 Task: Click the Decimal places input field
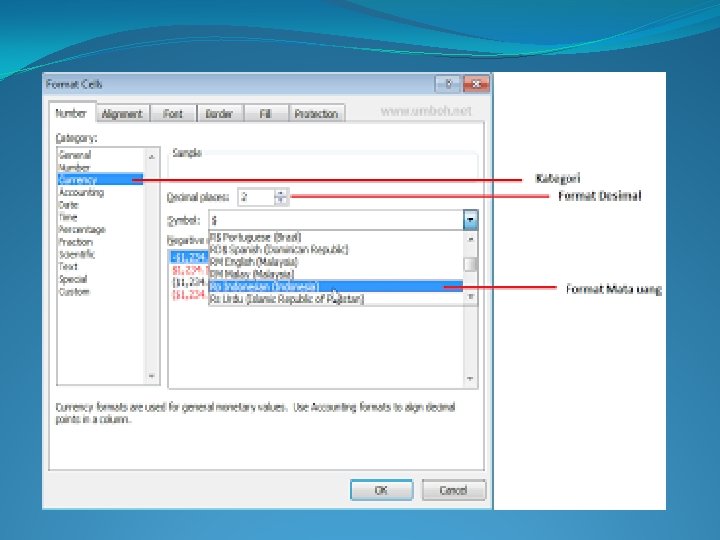(256, 197)
